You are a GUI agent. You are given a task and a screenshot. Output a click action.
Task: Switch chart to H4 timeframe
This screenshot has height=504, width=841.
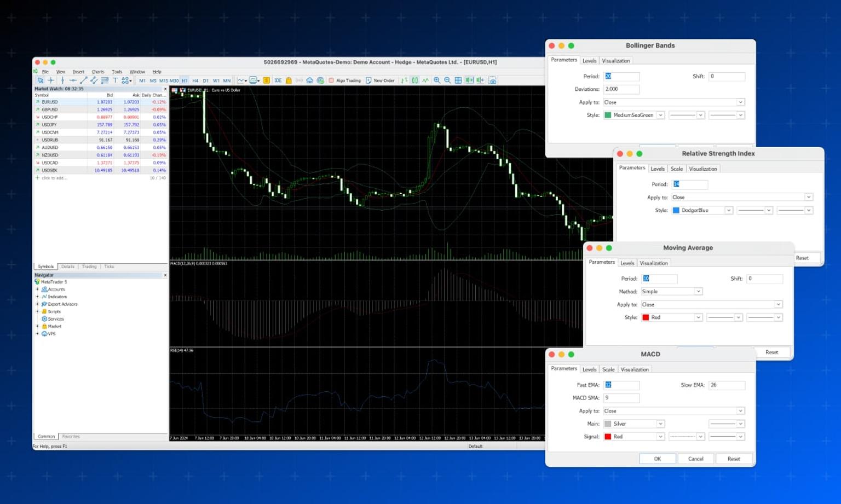click(x=195, y=80)
